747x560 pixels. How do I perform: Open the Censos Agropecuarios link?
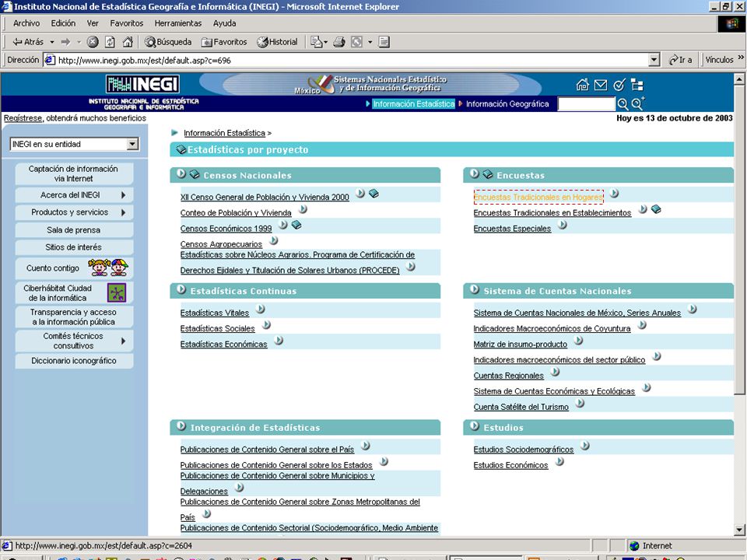coord(221,243)
